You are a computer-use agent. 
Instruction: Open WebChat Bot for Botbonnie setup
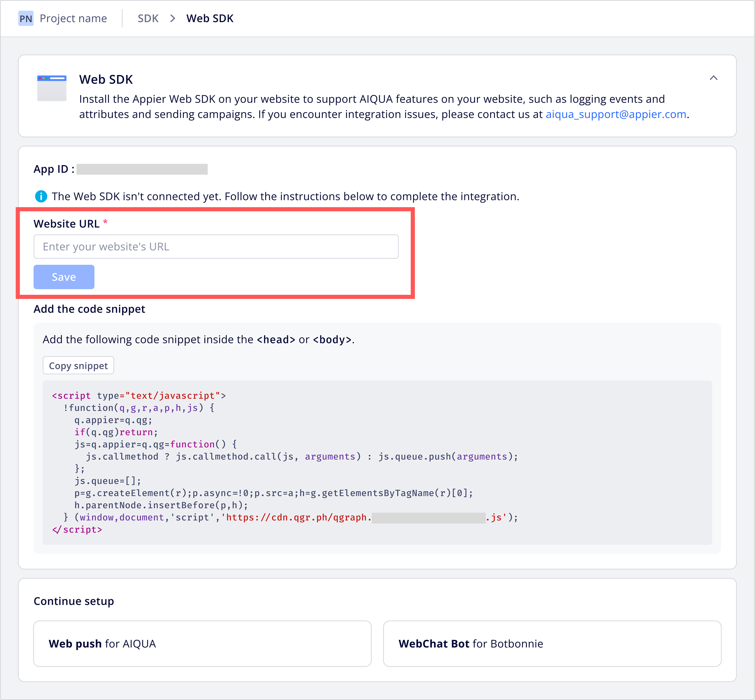(552, 644)
